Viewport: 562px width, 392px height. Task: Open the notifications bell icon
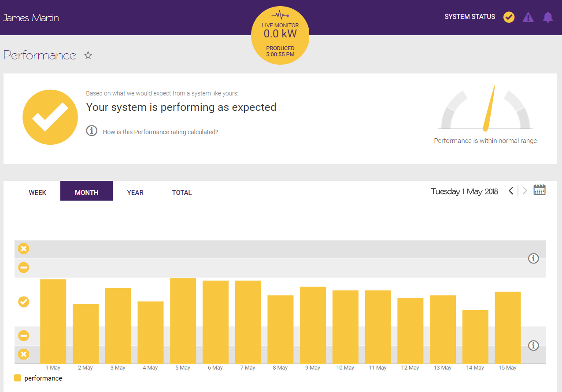[x=547, y=17]
